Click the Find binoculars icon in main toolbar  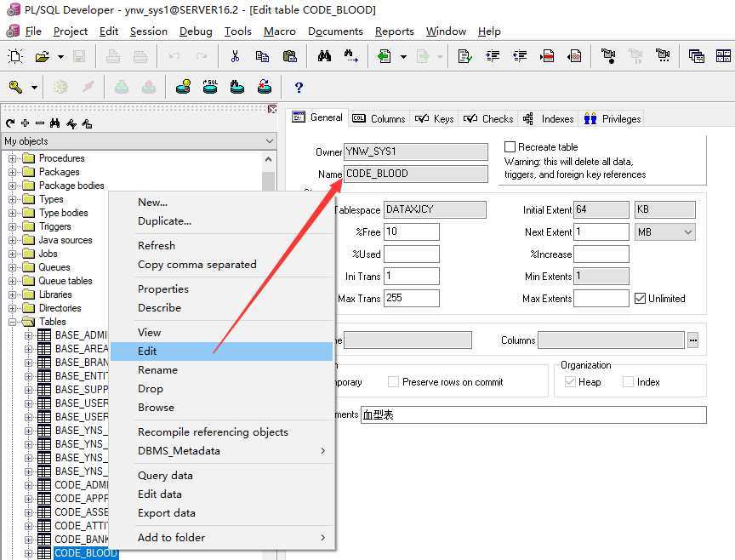point(324,56)
